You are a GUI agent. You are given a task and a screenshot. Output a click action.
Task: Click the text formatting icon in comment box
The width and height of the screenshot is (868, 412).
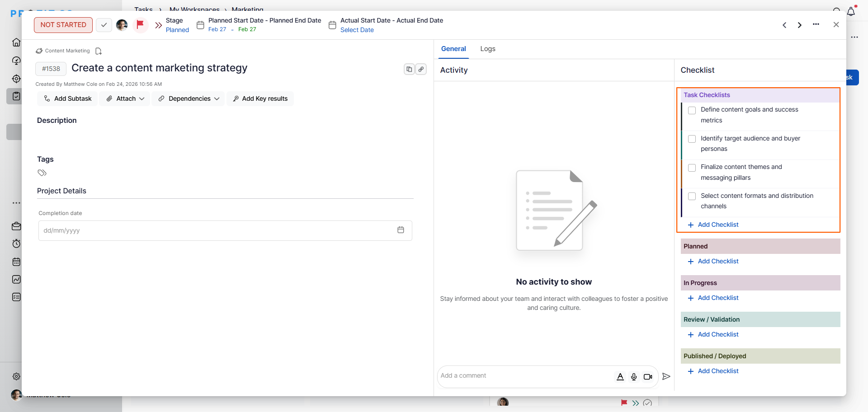click(620, 377)
